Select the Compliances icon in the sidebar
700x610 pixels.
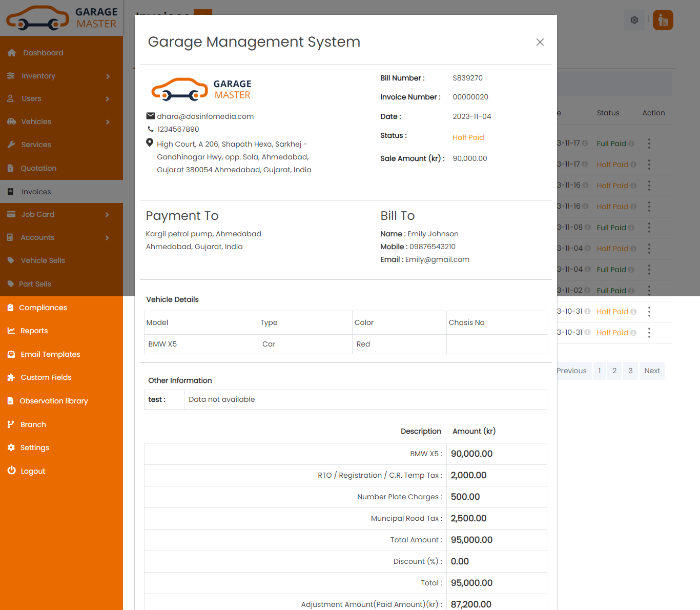[11, 307]
